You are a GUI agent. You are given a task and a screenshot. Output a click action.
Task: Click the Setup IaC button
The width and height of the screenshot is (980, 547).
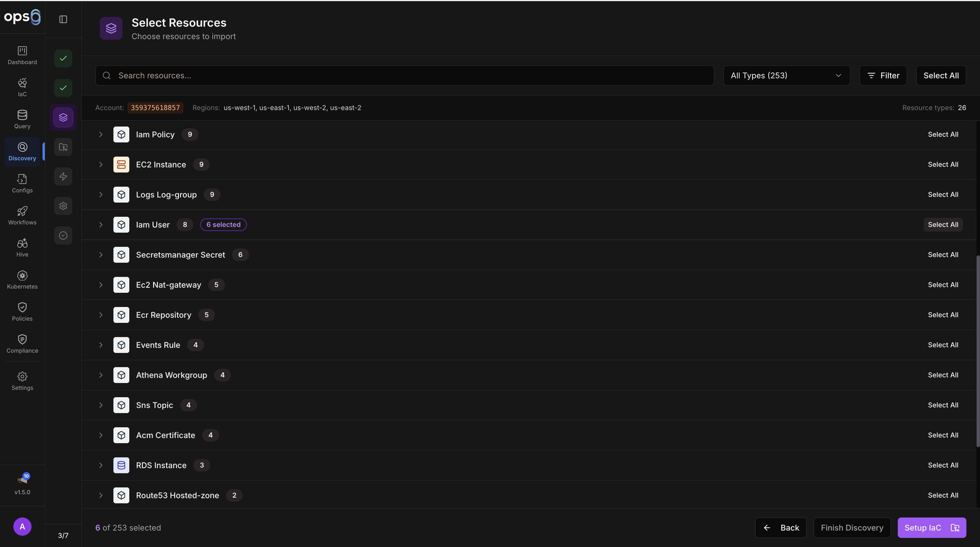click(931, 528)
